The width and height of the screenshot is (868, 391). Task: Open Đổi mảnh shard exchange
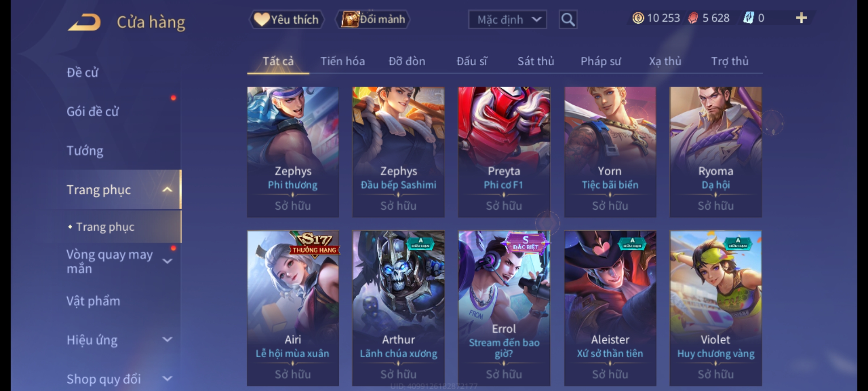pyautogui.click(x=373, y=19)
